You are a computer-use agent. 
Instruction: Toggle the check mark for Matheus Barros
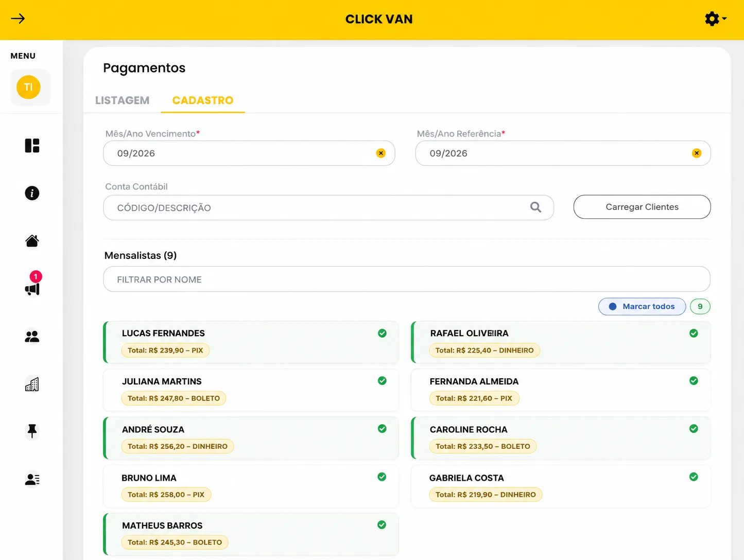pos(382,525)
